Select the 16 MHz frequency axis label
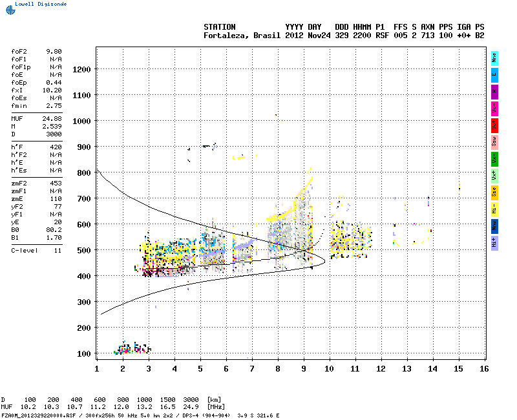The image size is (517, 420). [x=484, y=369]
